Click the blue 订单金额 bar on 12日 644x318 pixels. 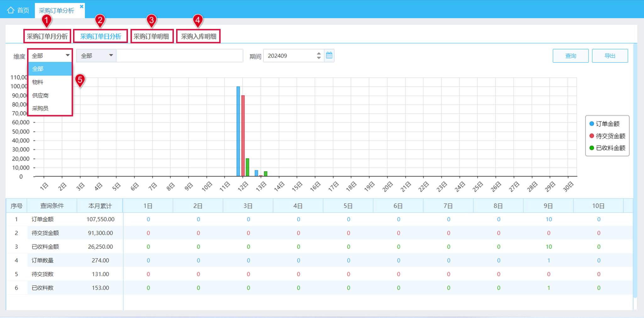(238, 131)
